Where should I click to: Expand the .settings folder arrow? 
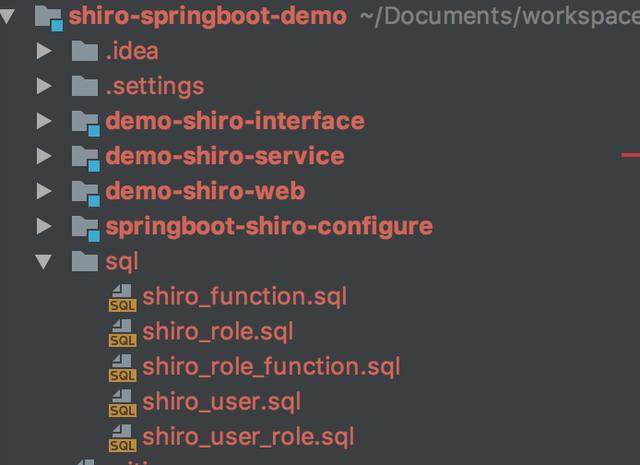pos(44,86)
